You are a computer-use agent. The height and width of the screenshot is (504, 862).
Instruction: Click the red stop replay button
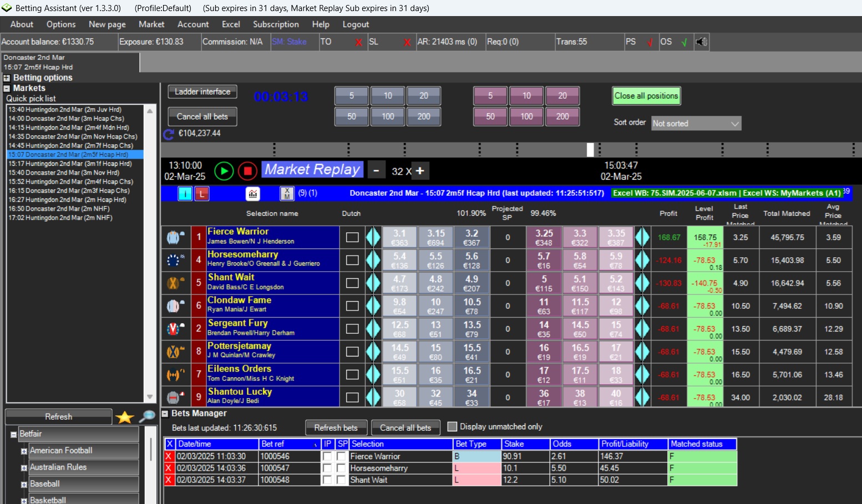click(x=247, y=171)
